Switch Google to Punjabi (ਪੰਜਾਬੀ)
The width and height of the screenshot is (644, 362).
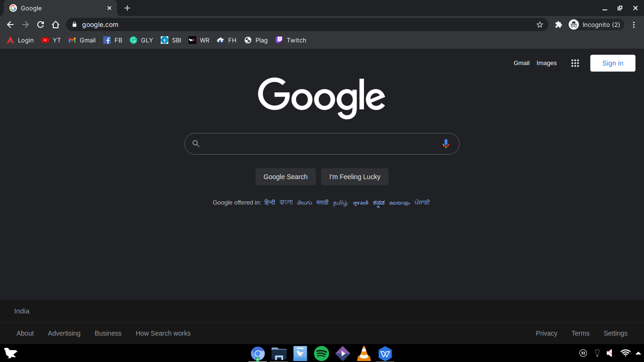[422, 203]
